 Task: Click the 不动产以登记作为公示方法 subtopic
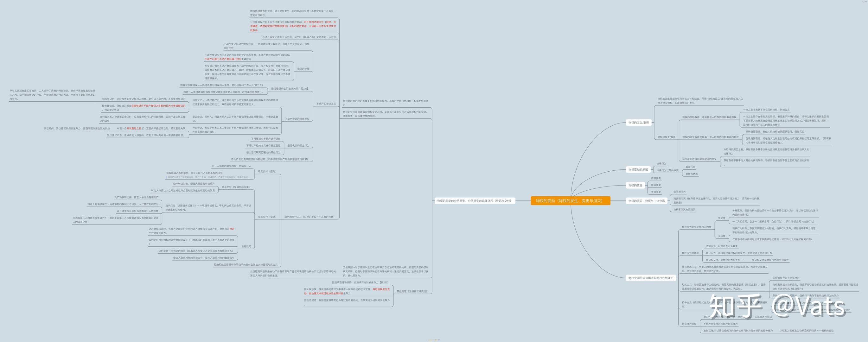[x=299, y=37]
